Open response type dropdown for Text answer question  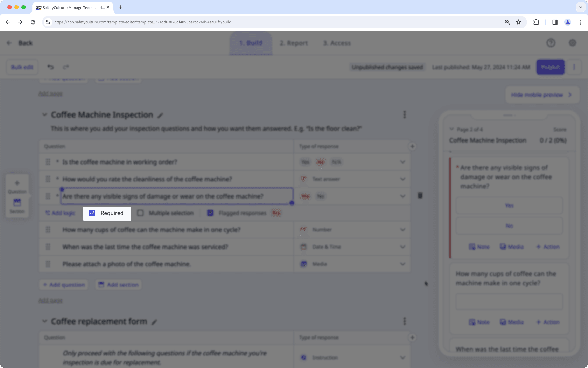402,179
